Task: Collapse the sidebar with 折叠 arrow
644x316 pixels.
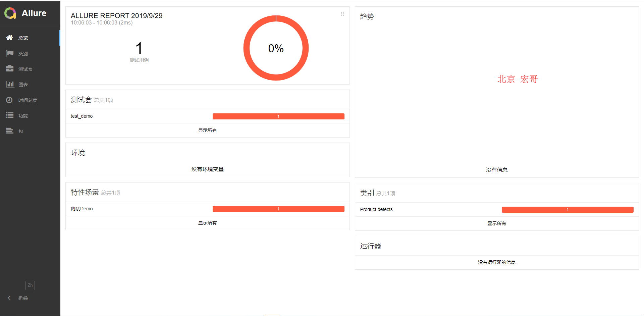Action: tap(9, 298)
